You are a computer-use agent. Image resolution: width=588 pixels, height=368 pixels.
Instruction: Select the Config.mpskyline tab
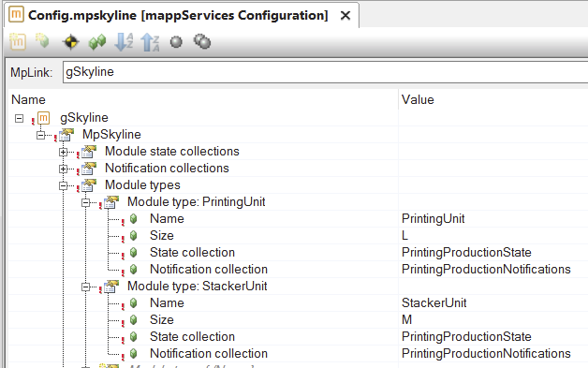pyautogui.click(x=178, y=15)
